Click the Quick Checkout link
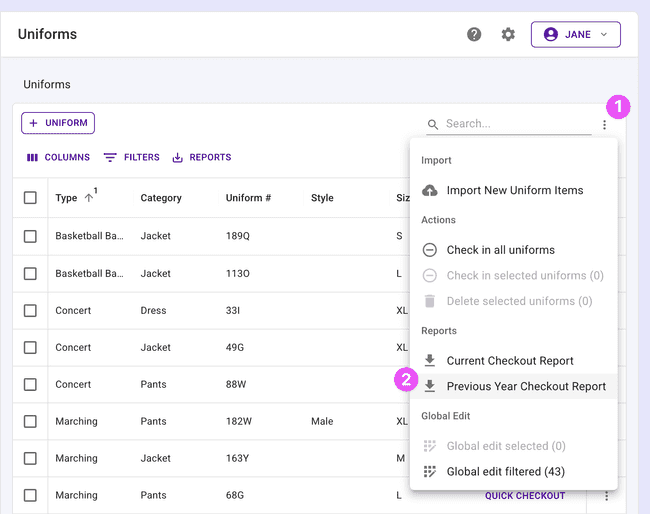Viewport: 650px width, 514px height. pyautogui.click(x=525, y=496)
